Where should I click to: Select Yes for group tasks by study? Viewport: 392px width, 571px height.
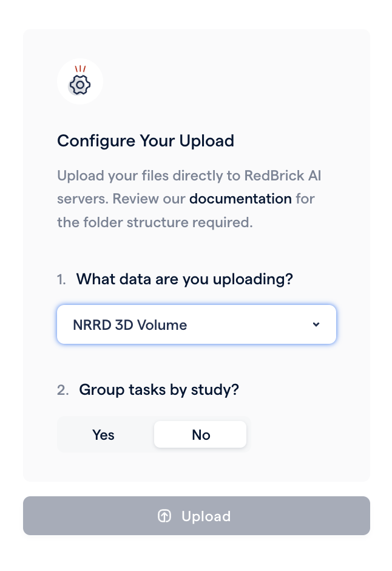[x=103, y=434]
